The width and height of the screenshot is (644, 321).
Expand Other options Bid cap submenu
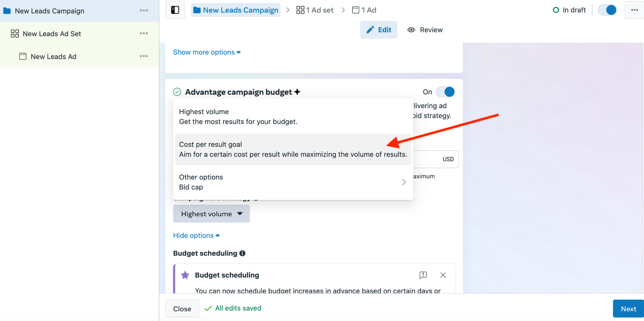(x=293, y=182)
